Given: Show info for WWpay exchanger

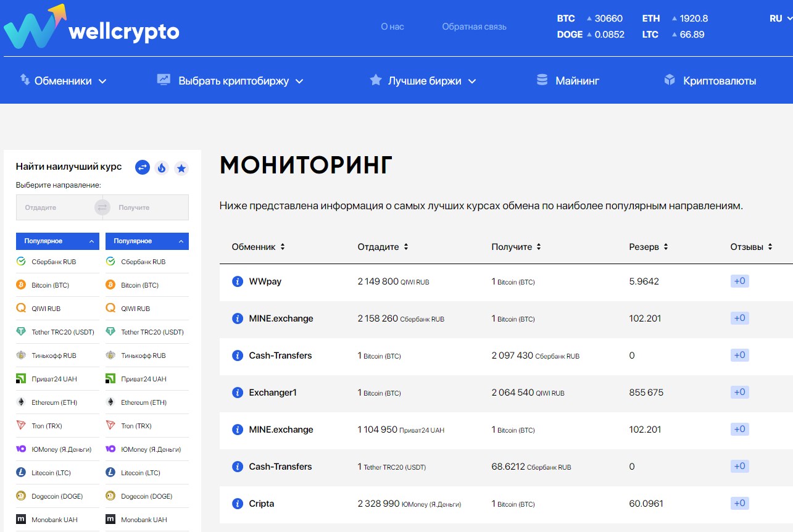Looking at the screenshot, I should click(237, 281).
